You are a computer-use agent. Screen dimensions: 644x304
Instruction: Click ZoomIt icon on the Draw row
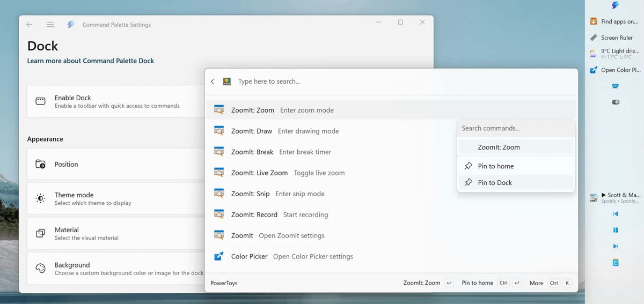pos(219,131)
